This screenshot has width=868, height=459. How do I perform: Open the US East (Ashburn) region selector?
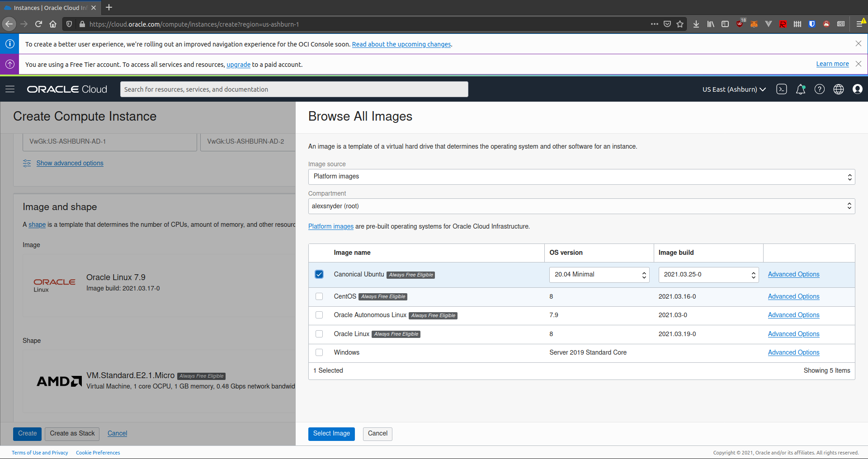click(x=734, y=89)
